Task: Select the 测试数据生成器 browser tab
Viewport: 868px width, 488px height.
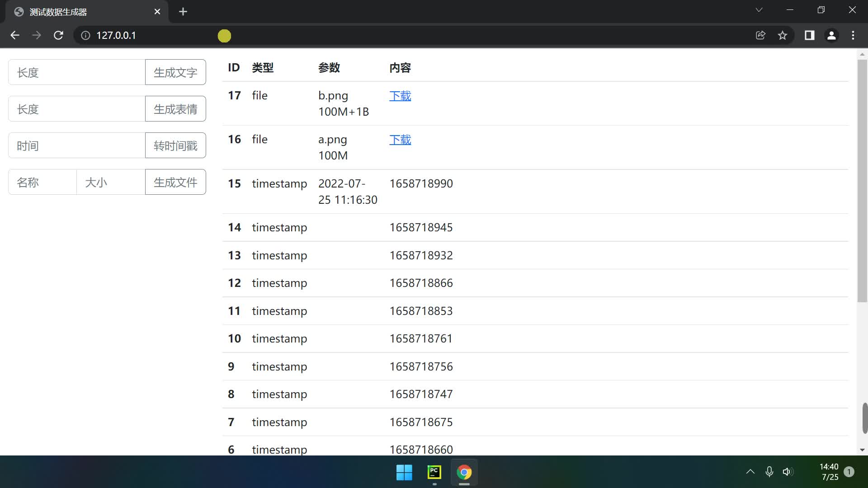Action: click(x=81, y=12)
